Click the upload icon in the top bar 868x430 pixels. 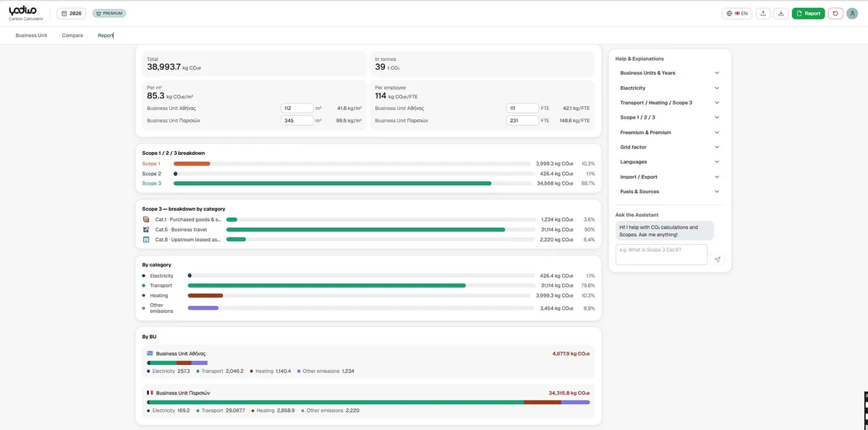click(763, 13)
